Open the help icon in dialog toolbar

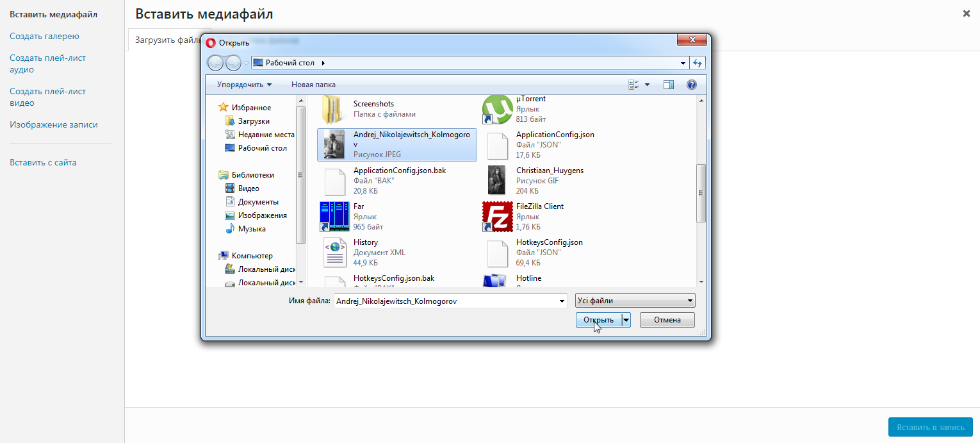point(691,85)
